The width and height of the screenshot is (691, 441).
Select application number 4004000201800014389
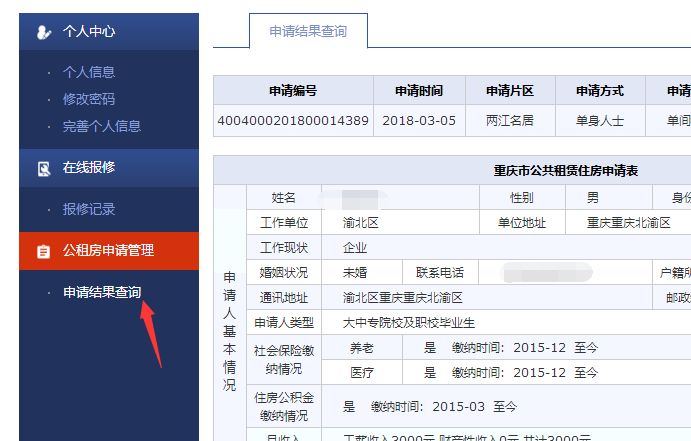[x=293, y=121]
